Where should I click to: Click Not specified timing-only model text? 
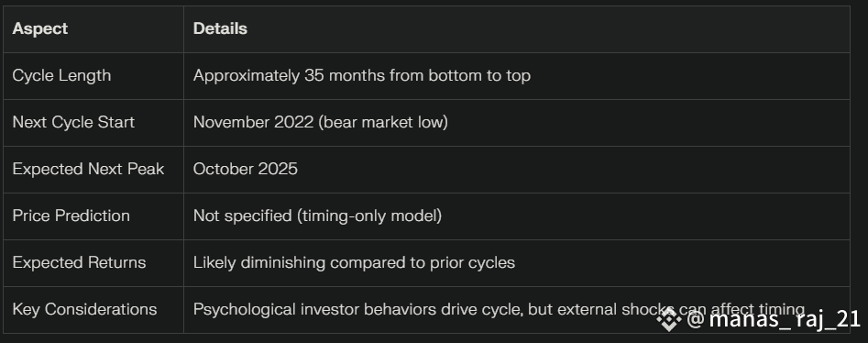pos(317,216)
